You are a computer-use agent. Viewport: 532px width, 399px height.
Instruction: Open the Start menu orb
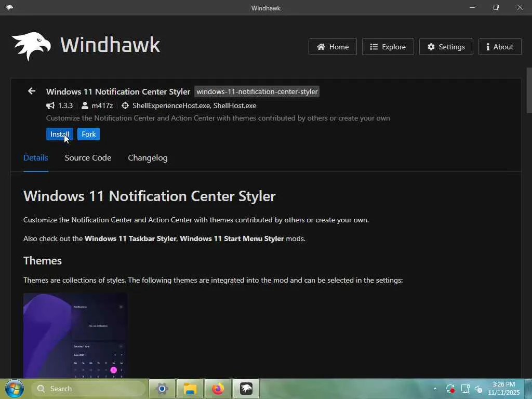[x=14, y=389]
